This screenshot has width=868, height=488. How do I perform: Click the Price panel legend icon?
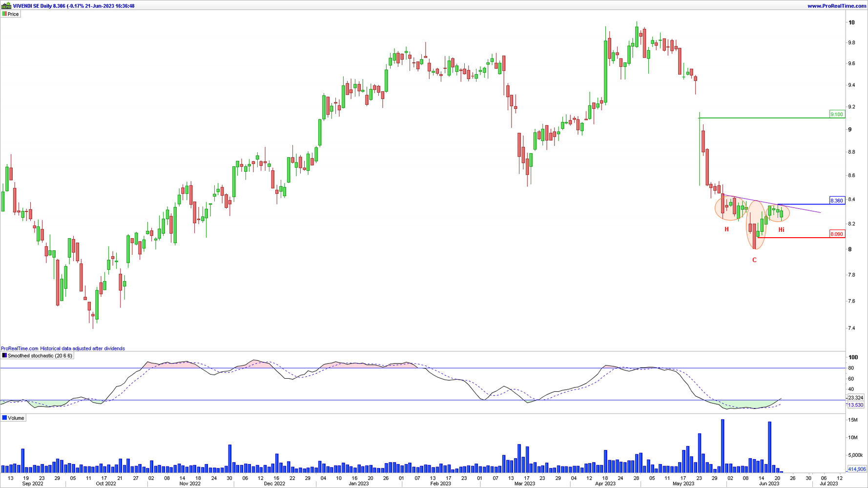[x=4, y=14]
